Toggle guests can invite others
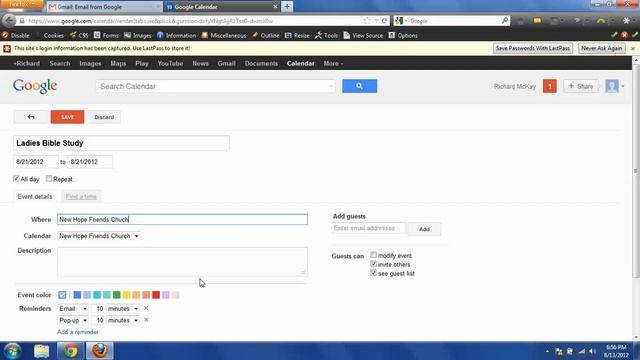This screenshot has width=640, height=360. [x=373, y=264]
